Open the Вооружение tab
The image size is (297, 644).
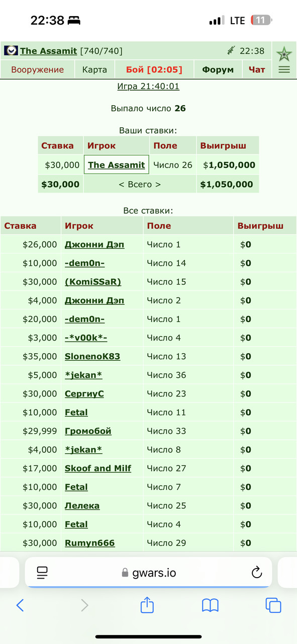(x=38, y=69)
